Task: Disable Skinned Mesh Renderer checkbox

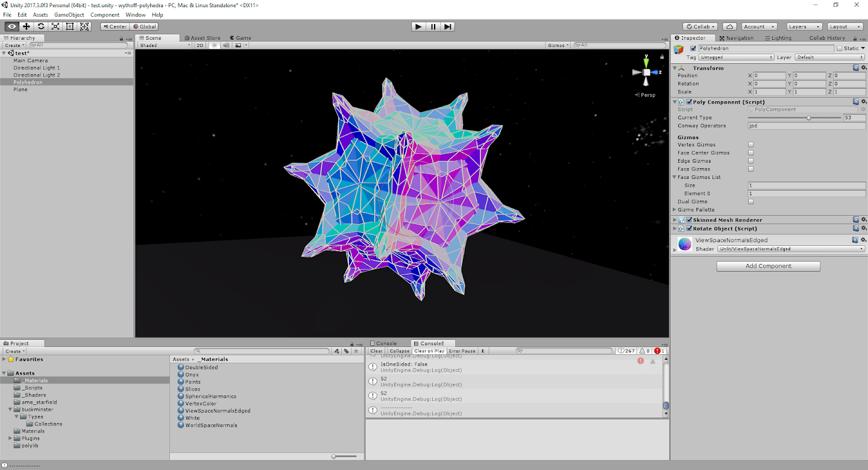Action: coord(689,220)
